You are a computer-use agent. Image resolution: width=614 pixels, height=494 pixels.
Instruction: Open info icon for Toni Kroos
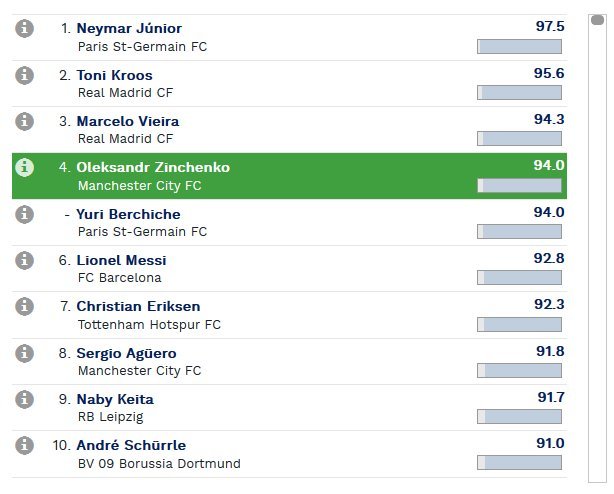coord(25,75)
